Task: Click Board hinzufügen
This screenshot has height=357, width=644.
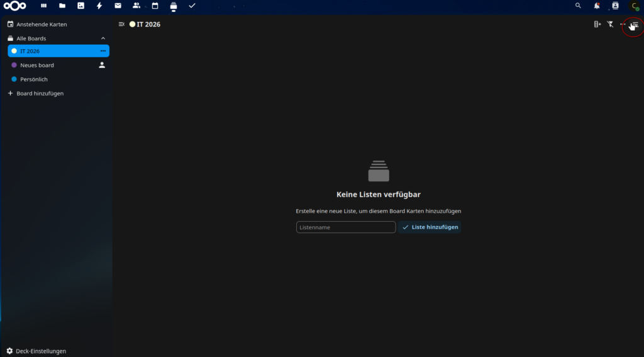Action: (40, 94)
